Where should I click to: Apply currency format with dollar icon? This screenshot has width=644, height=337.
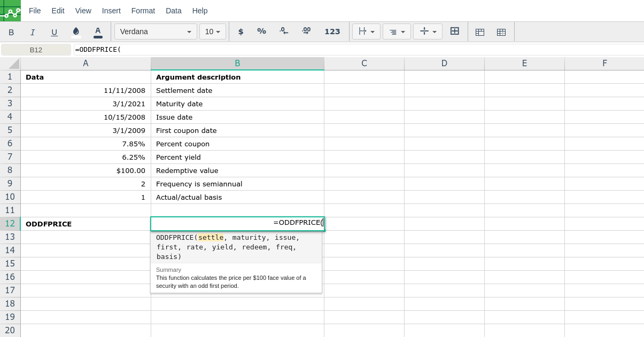point(240,32)
